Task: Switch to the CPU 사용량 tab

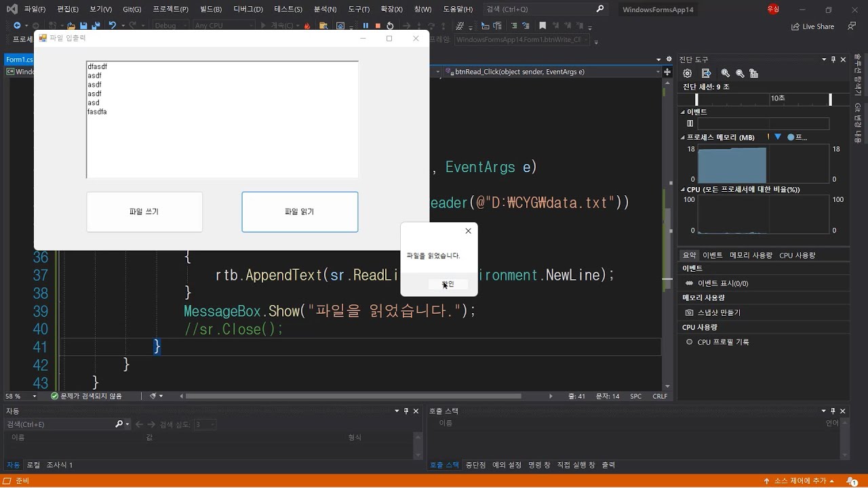Action: (797, 255)
